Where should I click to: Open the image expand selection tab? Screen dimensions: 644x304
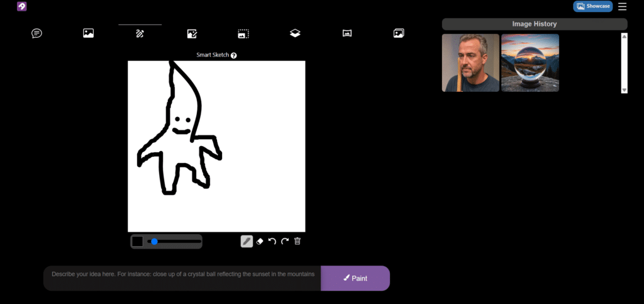(x=243, y=33)
